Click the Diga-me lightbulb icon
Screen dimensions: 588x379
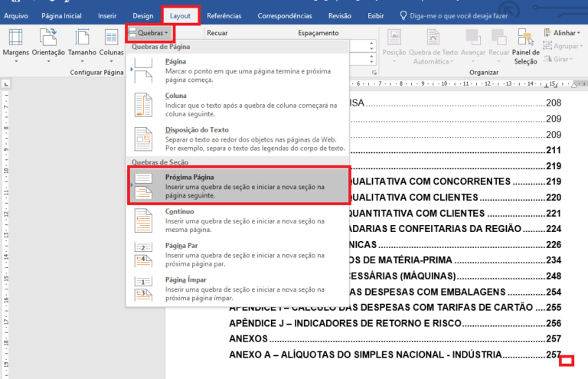[403, 15]
